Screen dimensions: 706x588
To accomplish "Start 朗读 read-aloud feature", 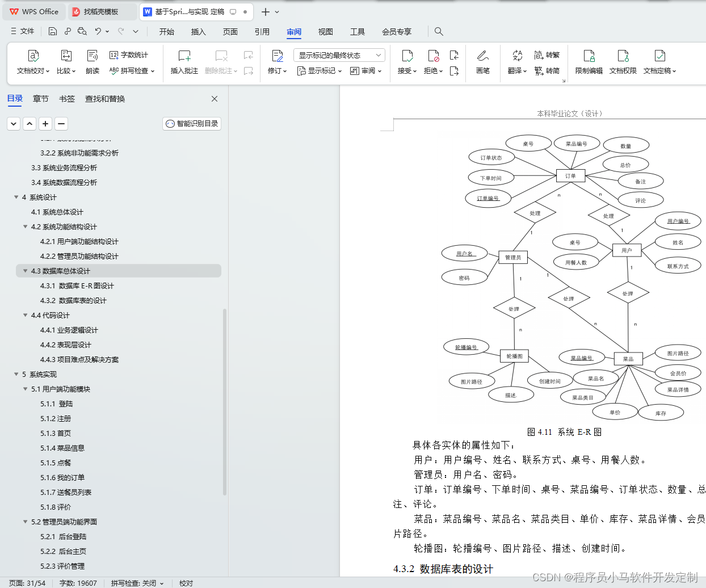I will pyautogui.click(x=92, y=62).
